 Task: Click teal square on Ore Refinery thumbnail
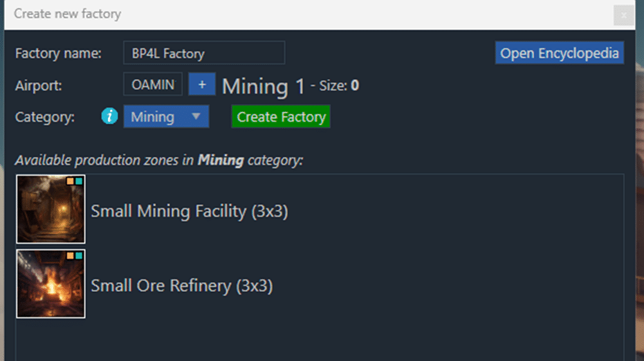tap(79, 256)
